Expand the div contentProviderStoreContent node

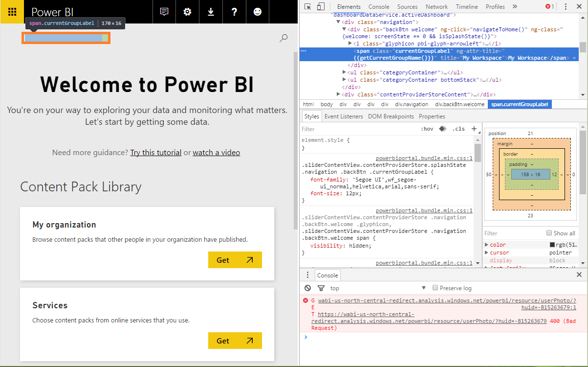pyautogui.click(x=338, y=94)
